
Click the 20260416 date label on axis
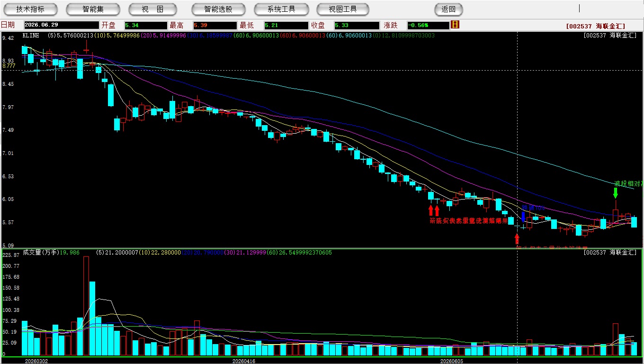[x=244, y=361]
